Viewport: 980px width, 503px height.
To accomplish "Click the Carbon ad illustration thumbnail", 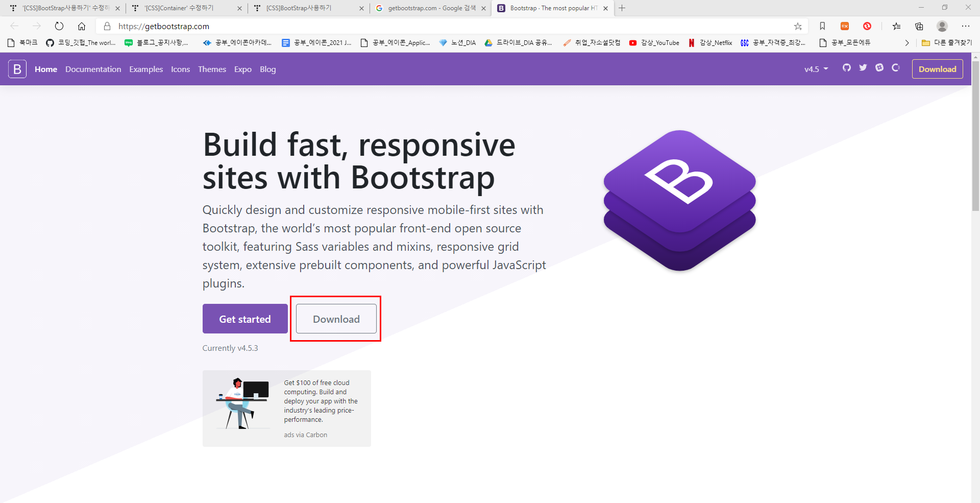I will pos(243,403).
